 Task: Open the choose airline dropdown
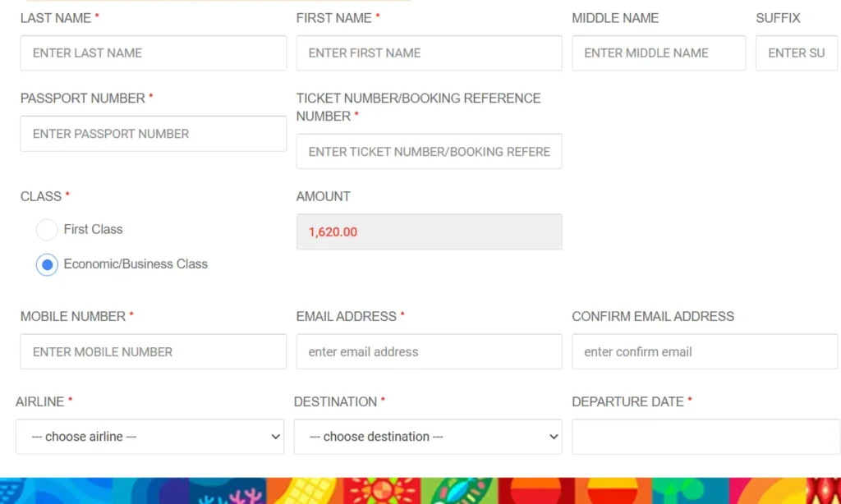(149, 437)
